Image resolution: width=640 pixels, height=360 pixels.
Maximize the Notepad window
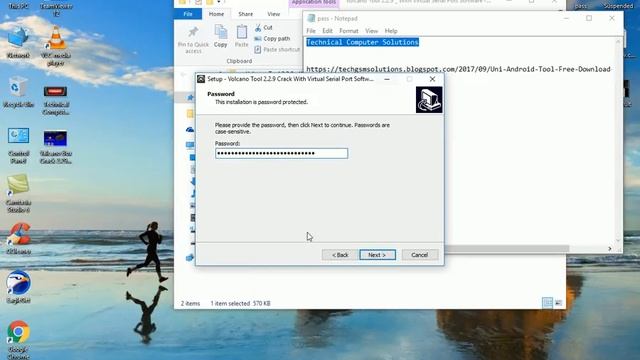(x=589, y=18)
